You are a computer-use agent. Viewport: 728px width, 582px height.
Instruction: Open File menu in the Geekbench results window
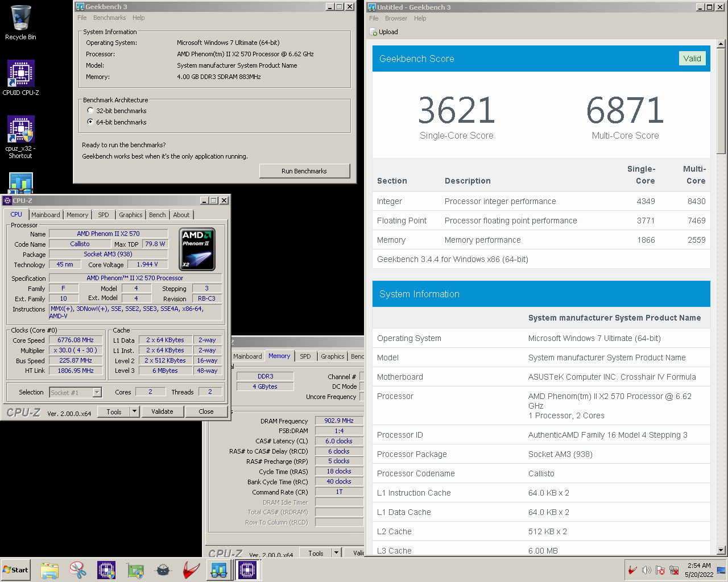374,18
